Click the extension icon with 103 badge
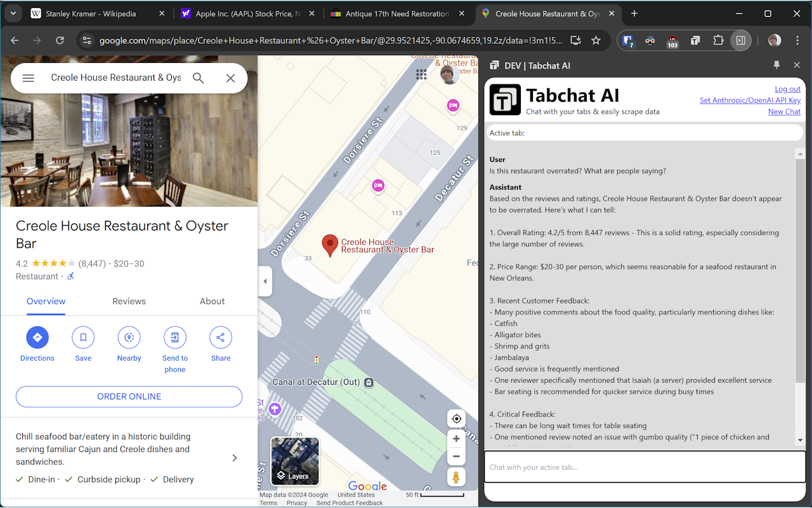The width and height of the screenshot is (812, 508). tap(672, 41)
